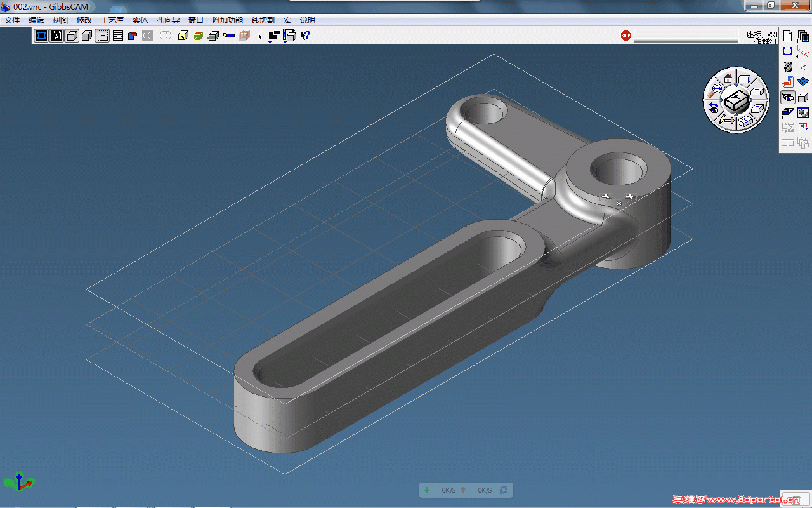Click the red and blue solid icon
Screen dimensions: 812x508
(x=133, y=36)
